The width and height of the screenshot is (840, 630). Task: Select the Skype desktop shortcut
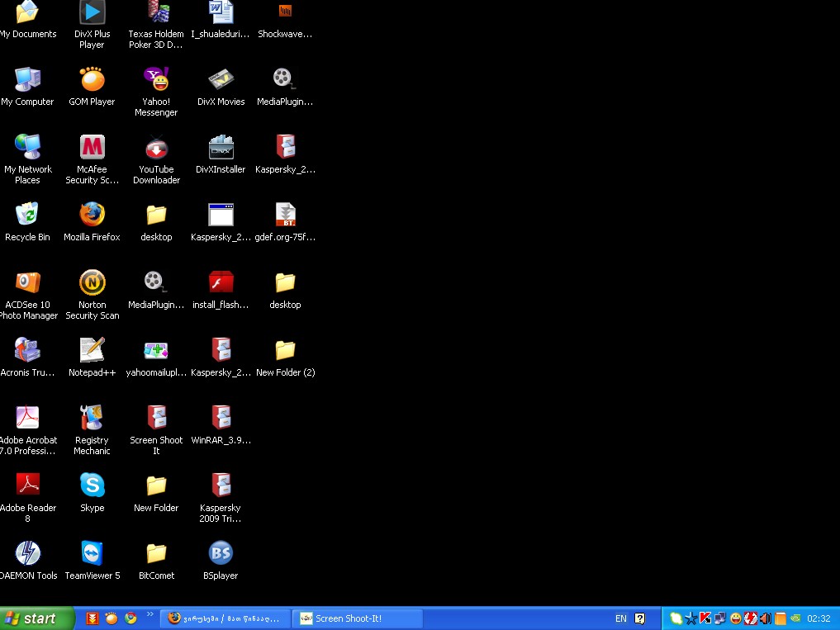click(93, 493)
